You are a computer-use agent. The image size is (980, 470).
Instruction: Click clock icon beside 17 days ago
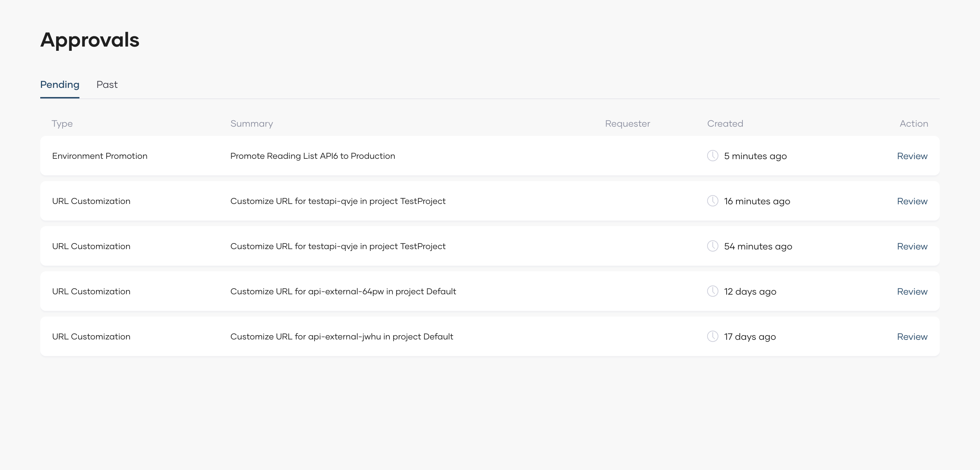pyautogui.click(x=712, y=337)
